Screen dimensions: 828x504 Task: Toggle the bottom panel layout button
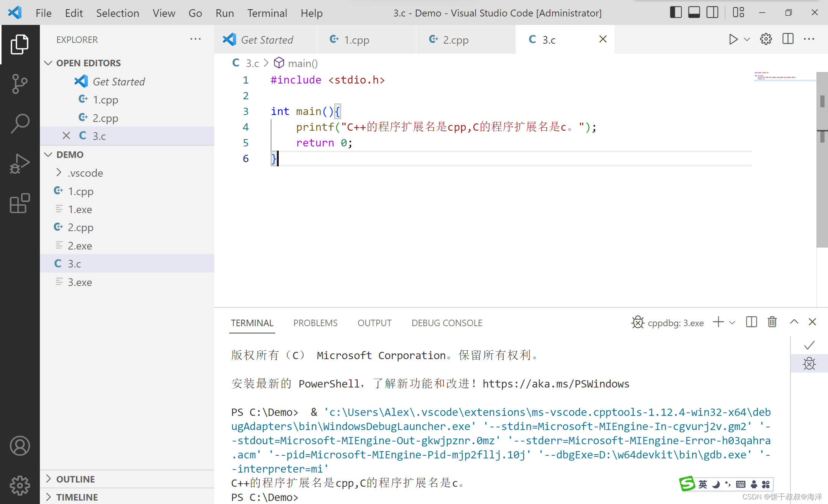(x=694, y=13)
